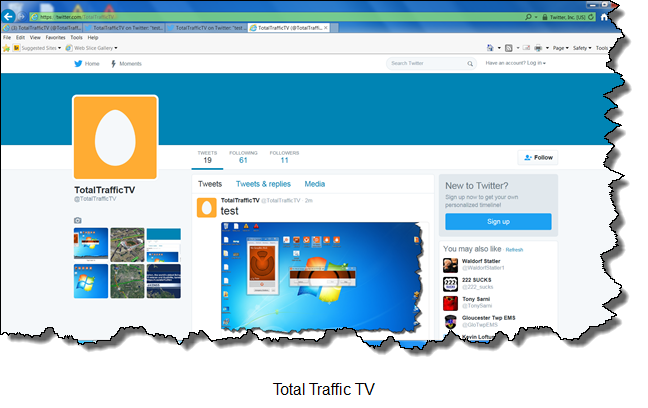Click the large orange egg profile picture

point(115,138)
